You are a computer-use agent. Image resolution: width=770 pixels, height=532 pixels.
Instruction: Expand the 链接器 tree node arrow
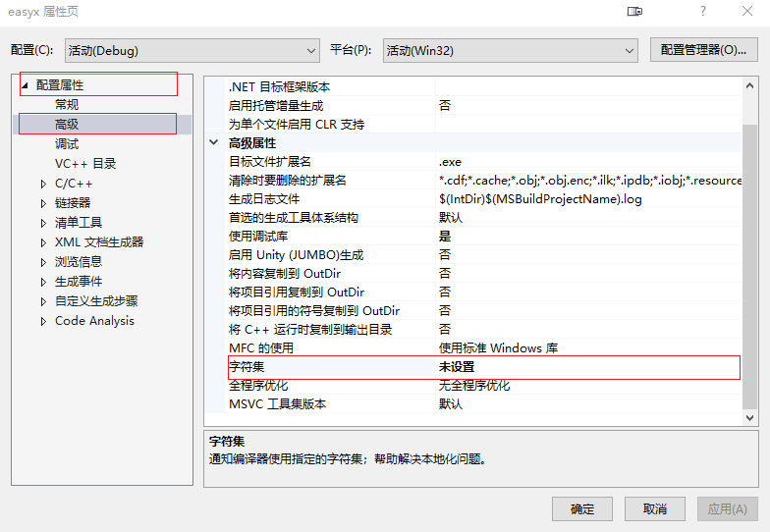tap(43, 203)
